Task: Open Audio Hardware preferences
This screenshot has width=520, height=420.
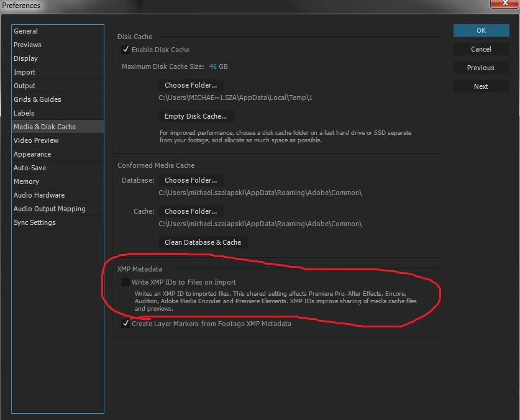Action: click(x=58, y=195)
